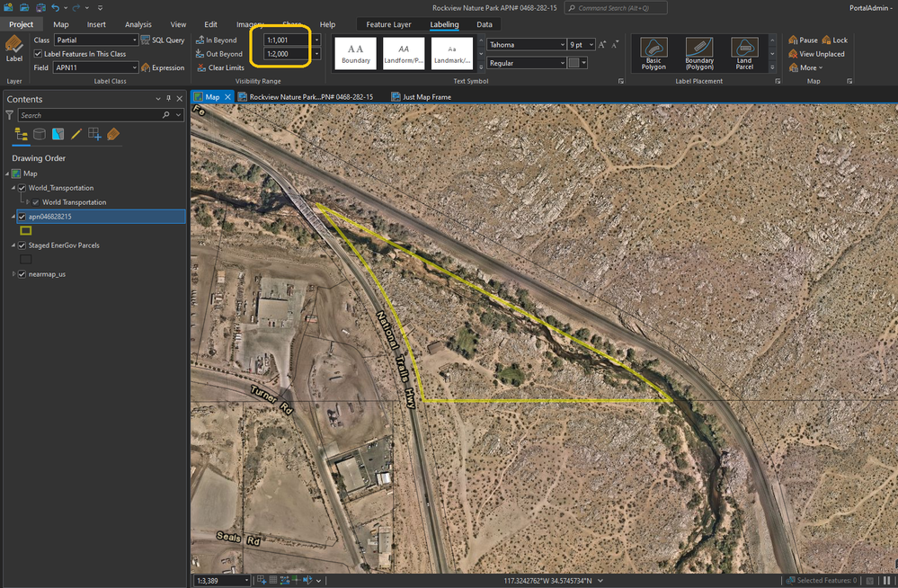Viewport: 898px width, 588px height.
Task: Choose the Land Parcel placement style
Action: click(x=743, y=53)
